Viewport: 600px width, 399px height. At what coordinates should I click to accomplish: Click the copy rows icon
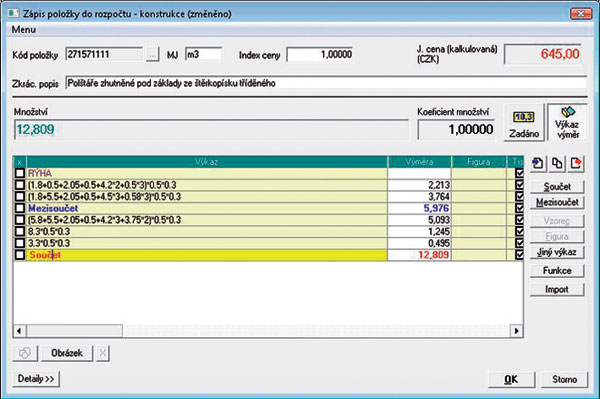coord(557,164)
